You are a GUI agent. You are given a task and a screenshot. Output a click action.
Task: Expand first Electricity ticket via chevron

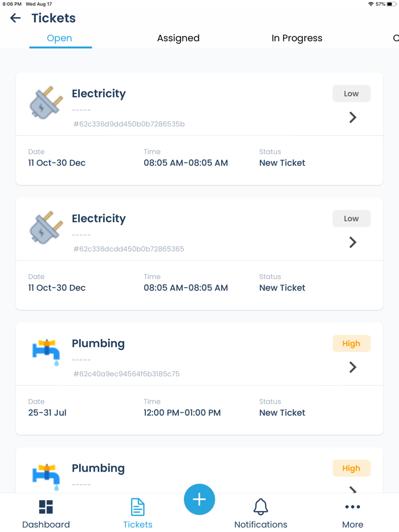353,117
